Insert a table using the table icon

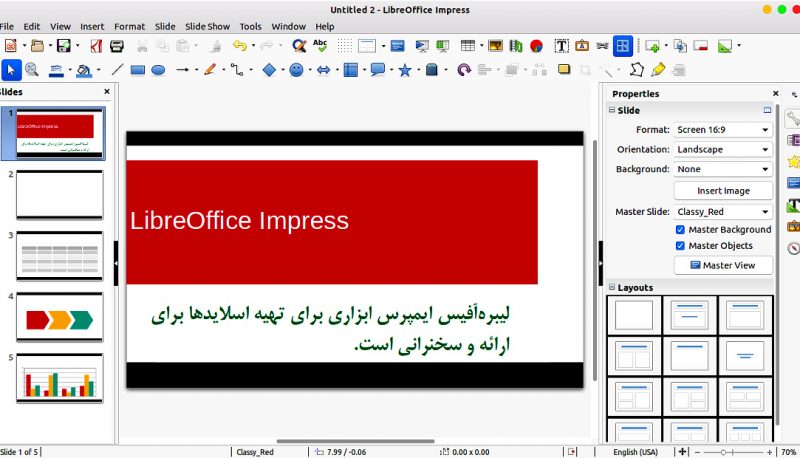tap(467, 46)
